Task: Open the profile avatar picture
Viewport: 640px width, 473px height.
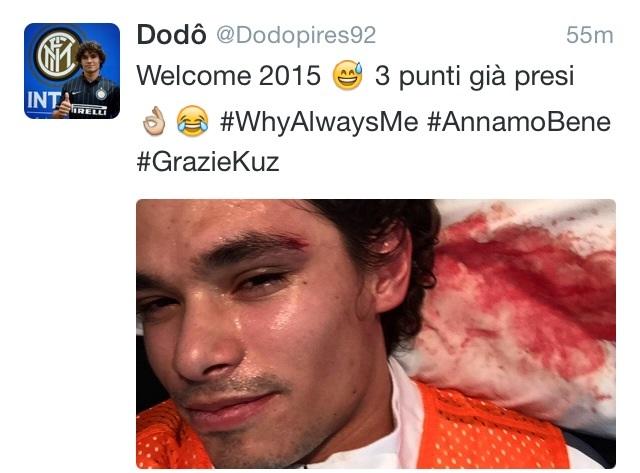Action: (72, 71)
